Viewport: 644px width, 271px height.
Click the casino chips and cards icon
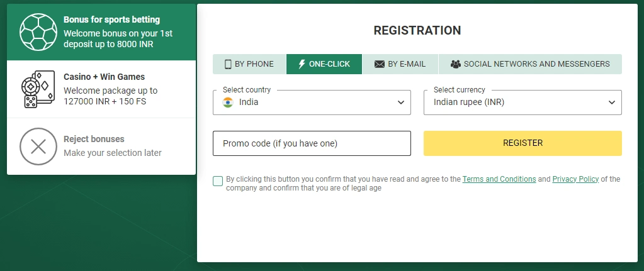[38, 89]
